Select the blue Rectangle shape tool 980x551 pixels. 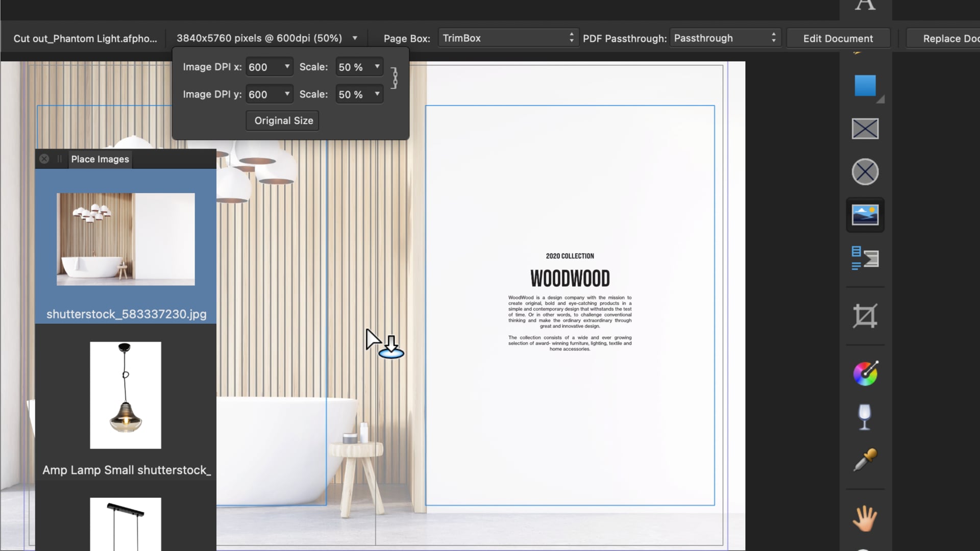tap(865, 86)
